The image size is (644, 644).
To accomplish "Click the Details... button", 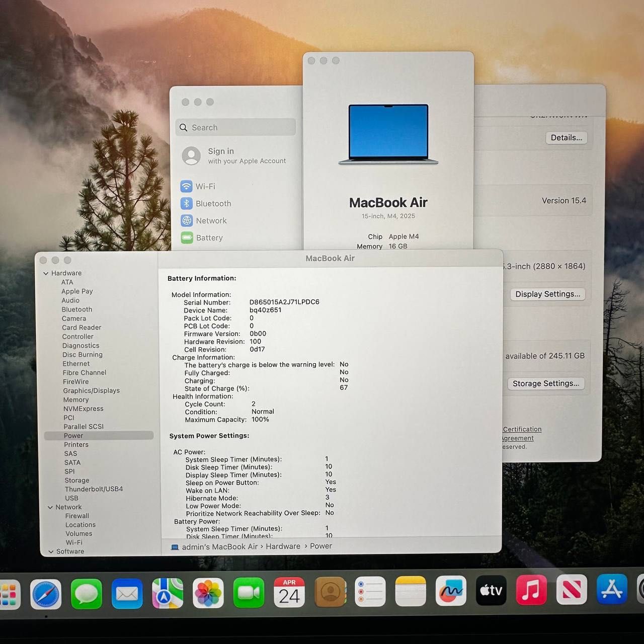I will 566,138.
